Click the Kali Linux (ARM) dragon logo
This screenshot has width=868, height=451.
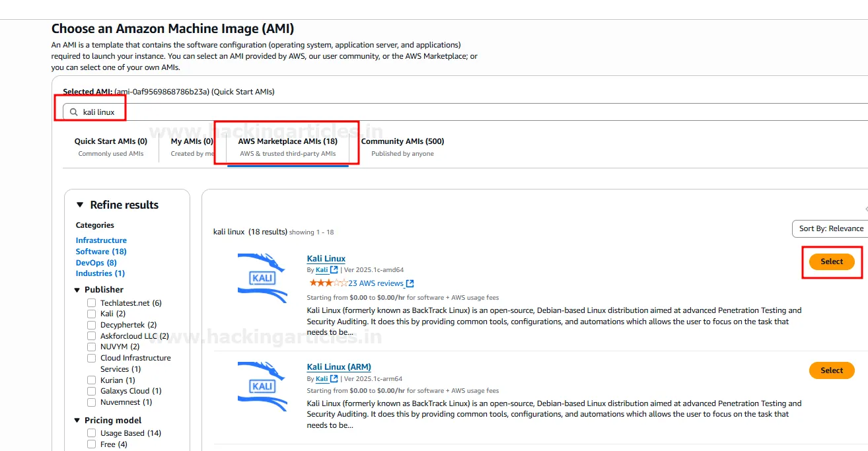(x=262, y=386)
